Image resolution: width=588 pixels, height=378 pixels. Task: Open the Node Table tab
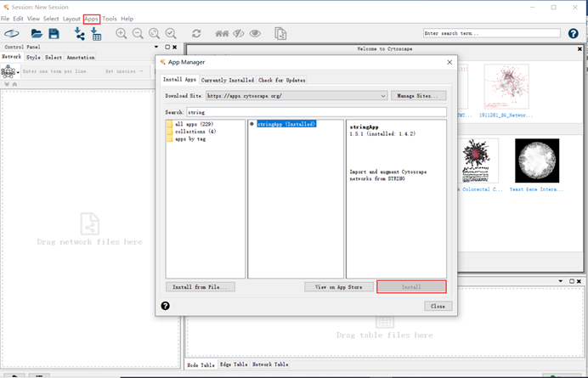(201, 364)
